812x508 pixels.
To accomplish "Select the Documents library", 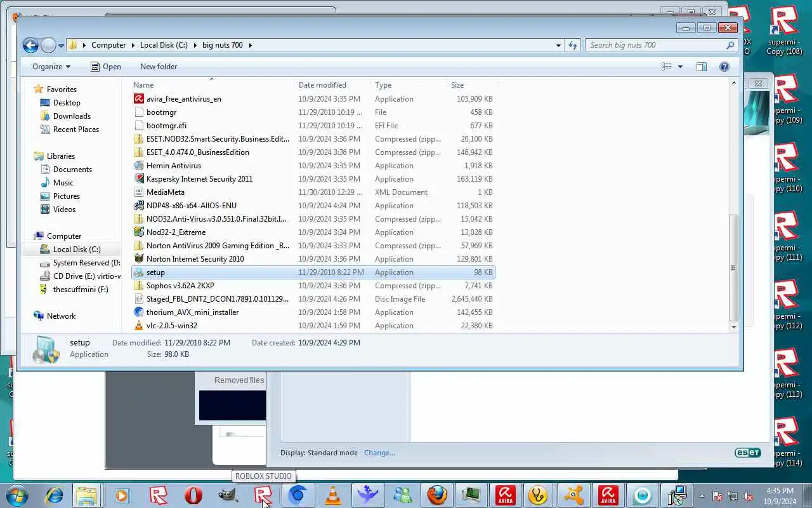I will tap(72, 170).
